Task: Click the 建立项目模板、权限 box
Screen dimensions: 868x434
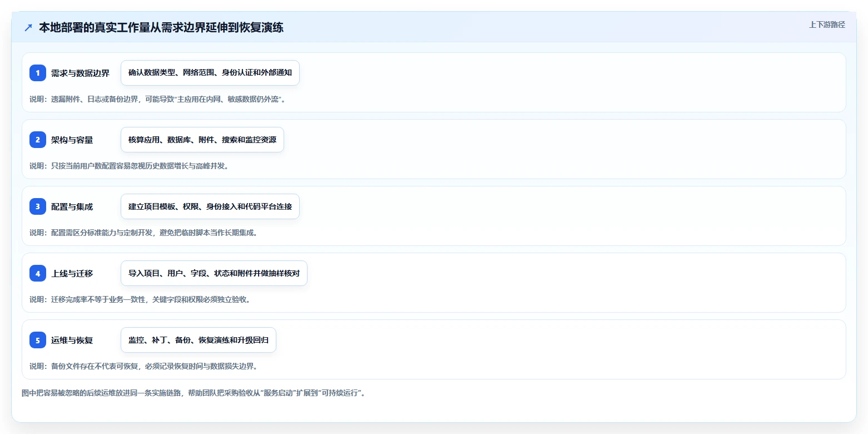Action: coord(210,206)
